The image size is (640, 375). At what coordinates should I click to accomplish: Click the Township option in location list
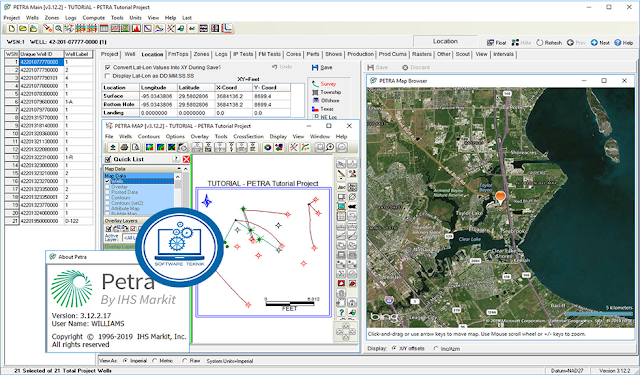(x=326, y=92)
